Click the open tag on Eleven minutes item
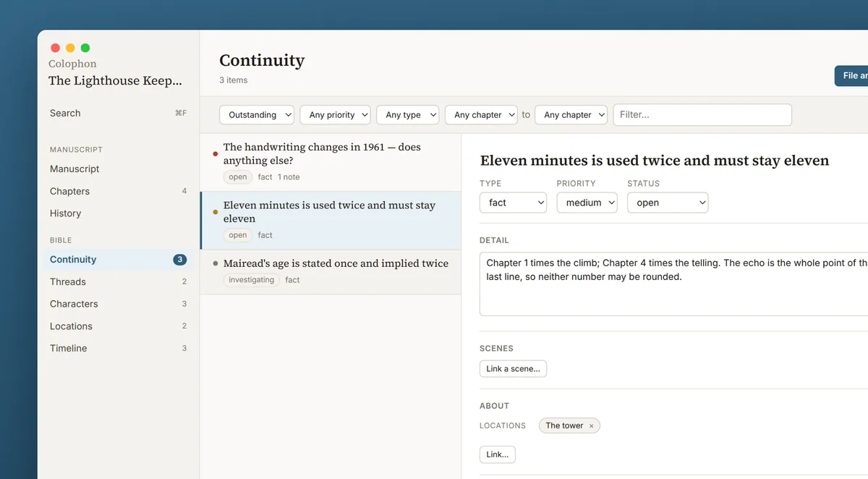This screenshot has height=479, width=868. pos(238,234)
